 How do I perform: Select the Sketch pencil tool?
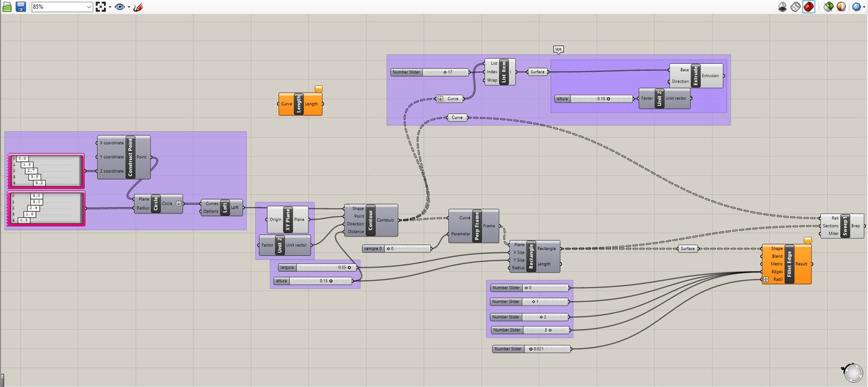click(138, 7)
